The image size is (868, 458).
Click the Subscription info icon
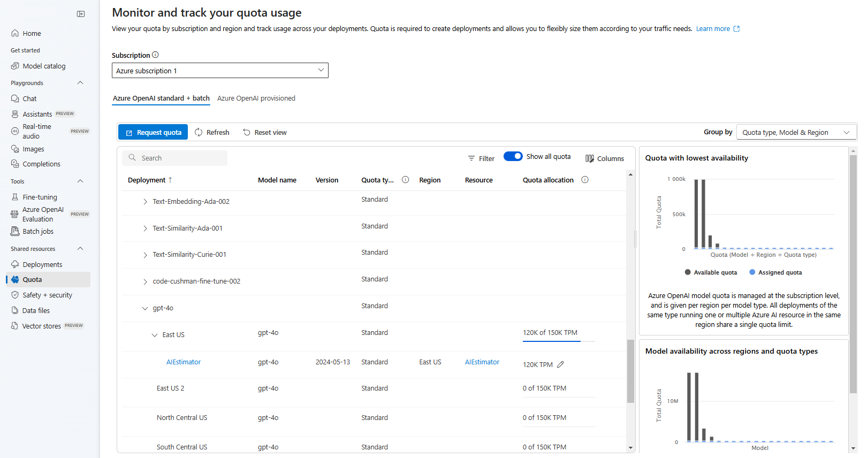click(x=155, y=55)
